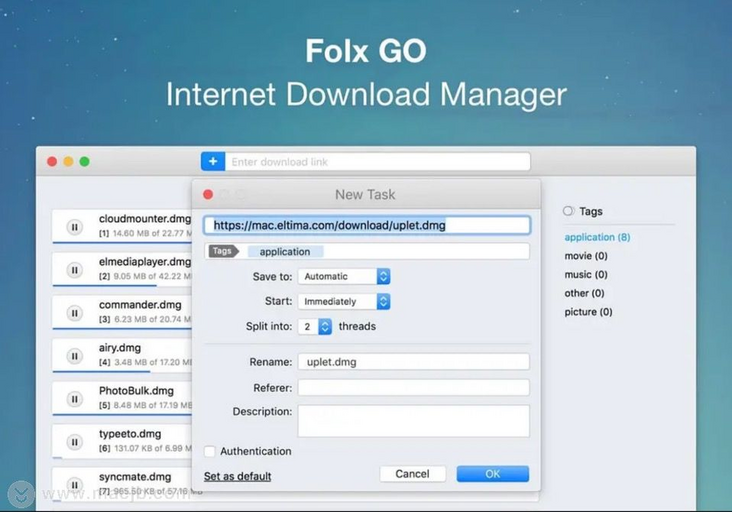Click the New Task dialog title
732x512 pixels.
click(365, 194)
